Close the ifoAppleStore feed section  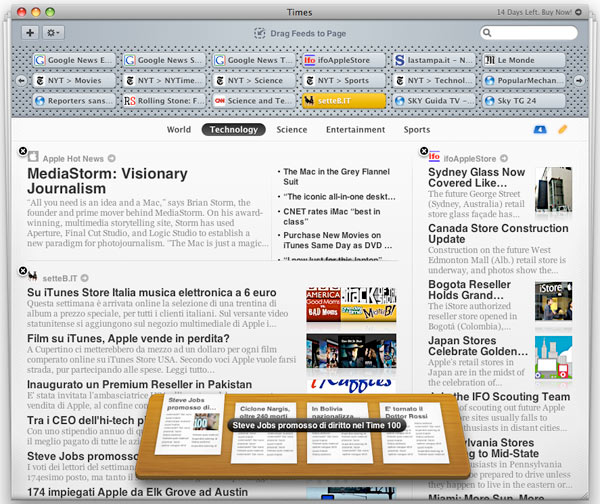[424, 151]
